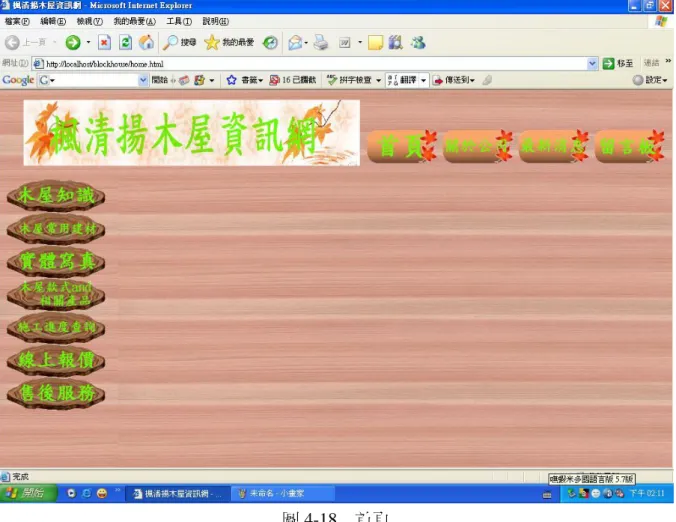Expand the address bar dropdown arrow
The image size is (676, 522).
(x=592, y=64)
